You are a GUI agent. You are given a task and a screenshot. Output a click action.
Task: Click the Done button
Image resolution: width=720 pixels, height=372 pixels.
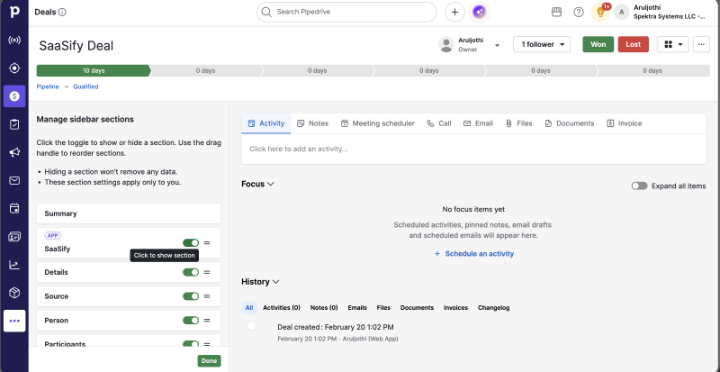[x=209, y=361]
